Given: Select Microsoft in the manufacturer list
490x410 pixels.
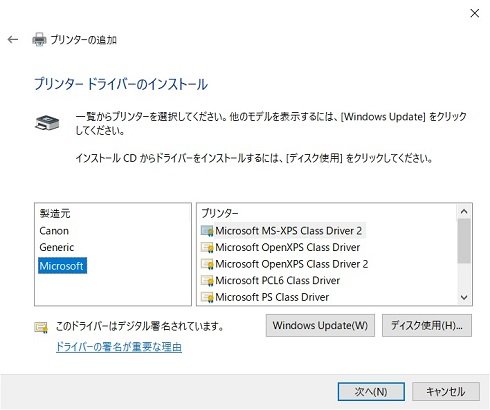Looking at the screenshot, I should [x=62, y=266].
